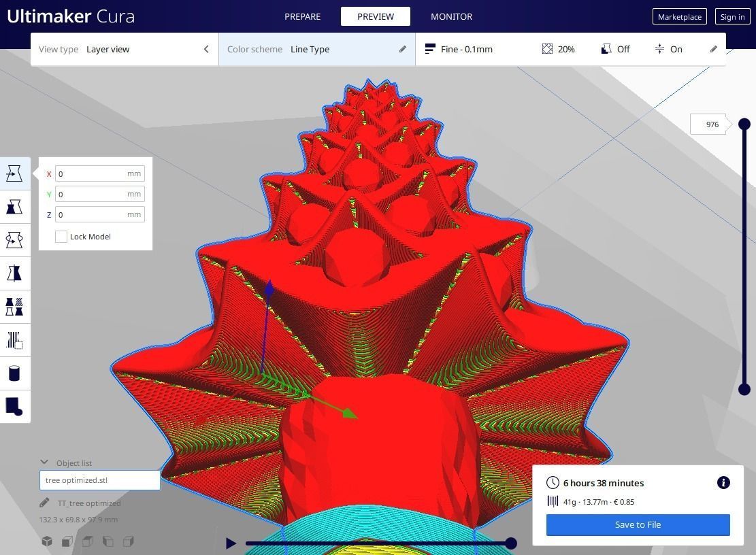Open the Color scheme Line Type dropdown
756x555 pixels.
[317, 49]
